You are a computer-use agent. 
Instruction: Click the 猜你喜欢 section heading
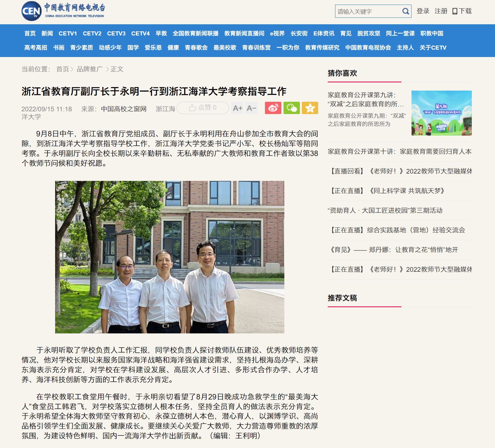pyautogui.click(x=342, y=73)
